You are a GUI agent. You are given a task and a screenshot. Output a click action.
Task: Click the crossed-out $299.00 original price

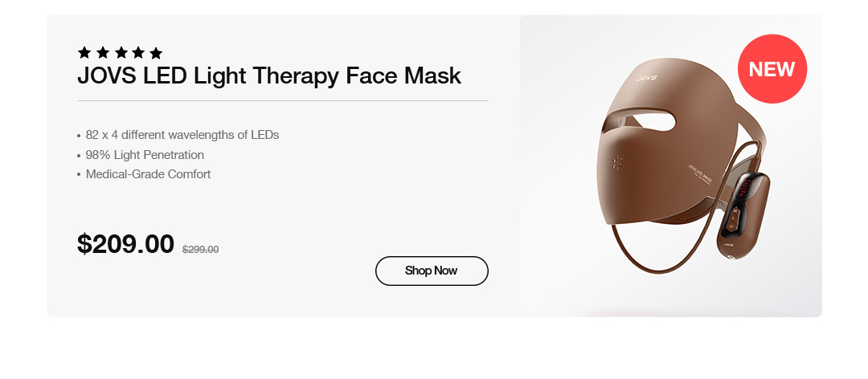coord(200,250)
